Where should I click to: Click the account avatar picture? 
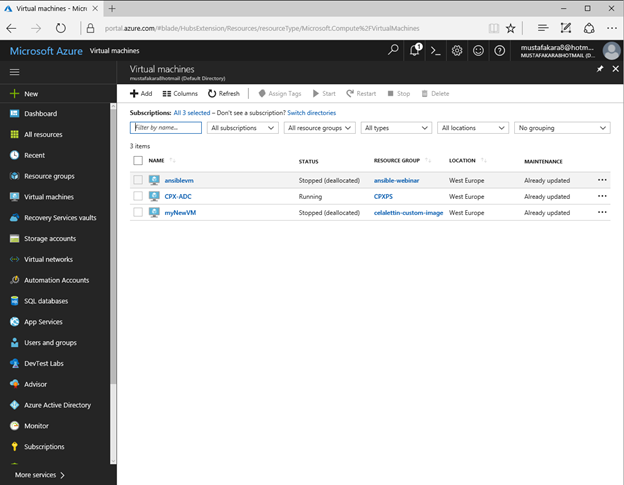[611, 51]
